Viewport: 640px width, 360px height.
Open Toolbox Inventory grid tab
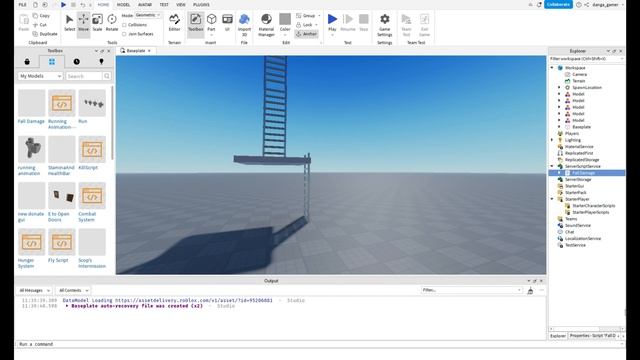tap(52, 62)
